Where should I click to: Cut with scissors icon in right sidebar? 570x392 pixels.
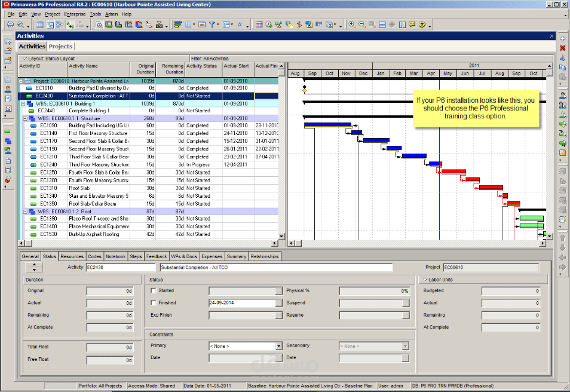tap(563, 58)
